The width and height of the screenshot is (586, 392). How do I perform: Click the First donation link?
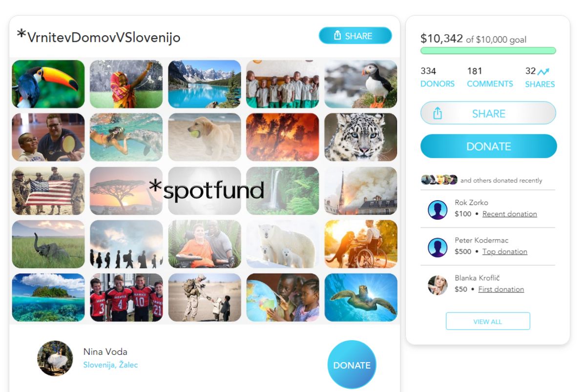click(x=501, y=289)
